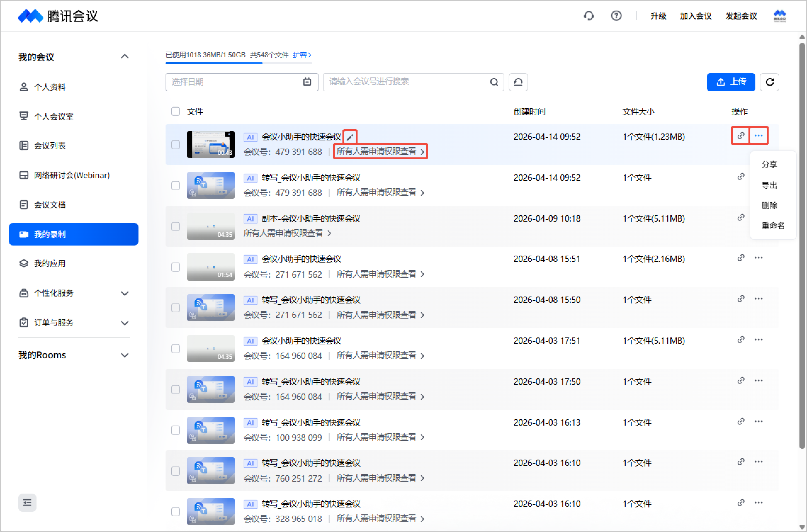Check the box for 副本-会议小助手的快速会议
Screen dimensions: 807x532
175,226
